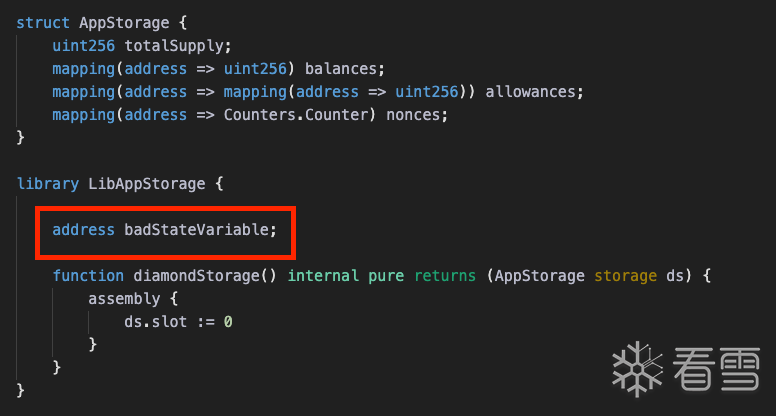Select the balances mapping identifier

[x=340, y=69]
